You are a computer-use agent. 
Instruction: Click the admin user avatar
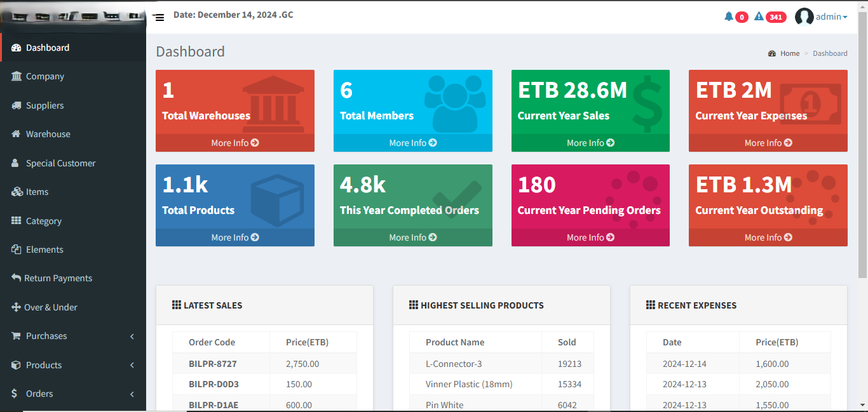[804, 17]
